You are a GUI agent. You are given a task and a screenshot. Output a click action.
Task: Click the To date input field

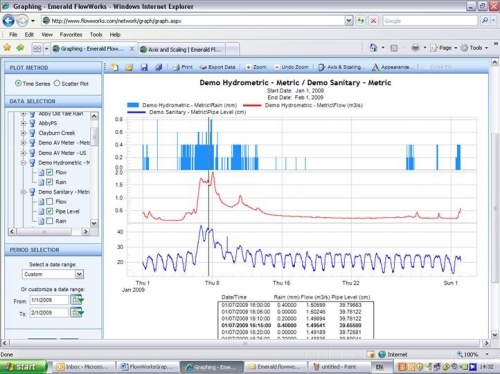tap(49, 313)
